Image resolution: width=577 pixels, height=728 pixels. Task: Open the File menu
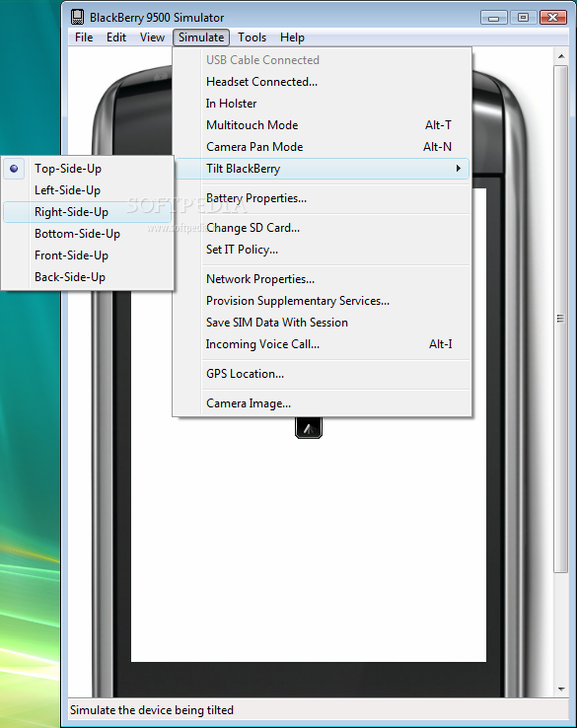click(x=84, y=37)
